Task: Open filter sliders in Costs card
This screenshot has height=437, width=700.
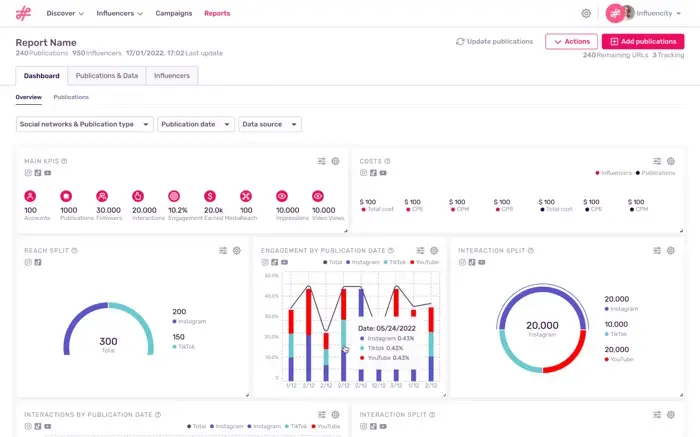Action: coord(657,161)
